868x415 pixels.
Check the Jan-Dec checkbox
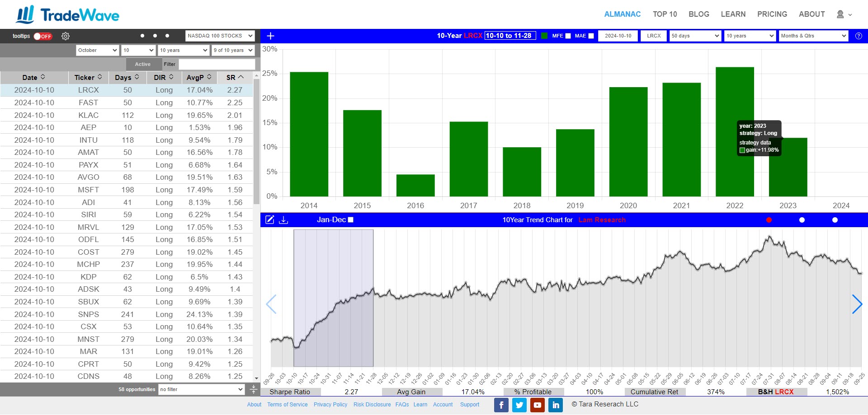click(351, 220)
